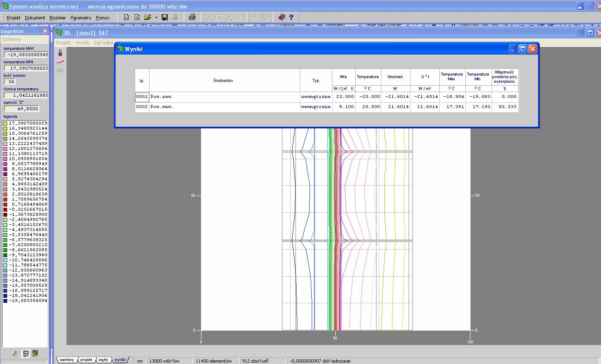The height and width of the screenshot is (364, 601).
Task: Click the różnica temperatury field
Action: point(26,95)
